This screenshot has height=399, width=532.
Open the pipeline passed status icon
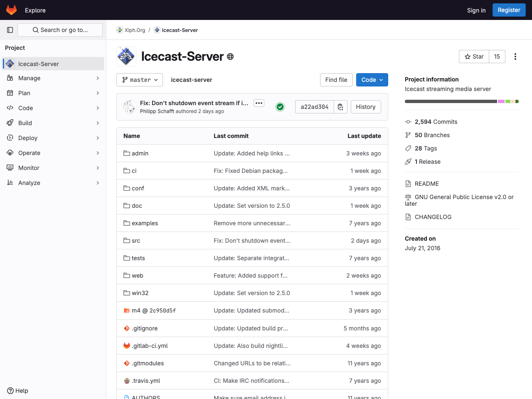tap(280, 107)
